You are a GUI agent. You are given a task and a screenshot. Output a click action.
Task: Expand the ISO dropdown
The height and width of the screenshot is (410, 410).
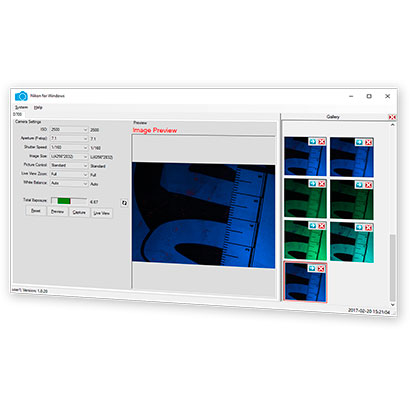69,129
